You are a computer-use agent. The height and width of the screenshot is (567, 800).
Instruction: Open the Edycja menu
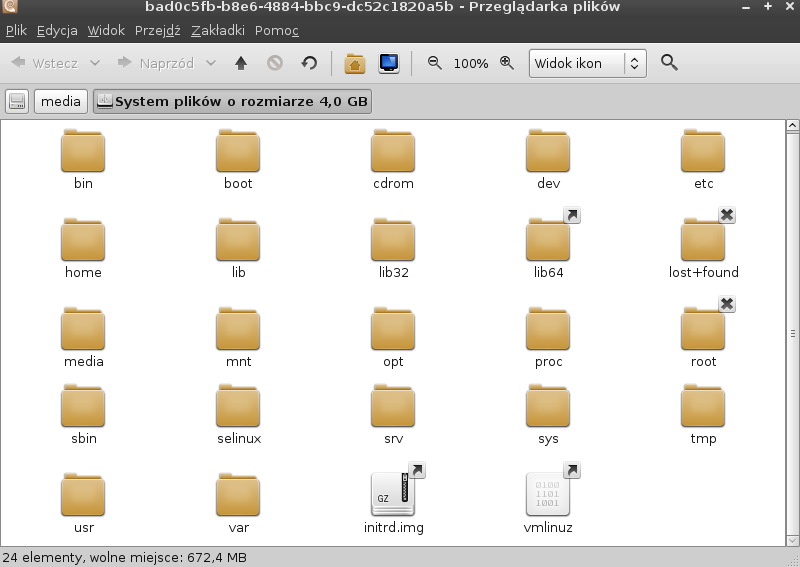tap(57, 31)
